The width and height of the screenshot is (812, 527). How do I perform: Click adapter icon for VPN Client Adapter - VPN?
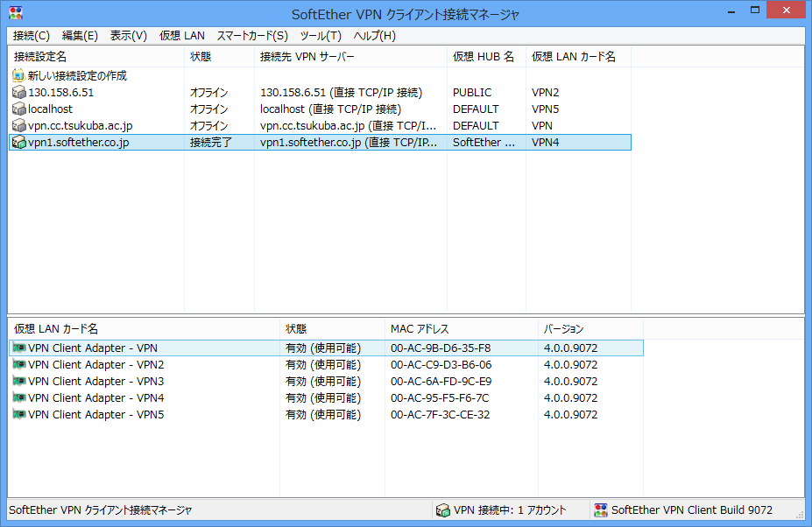(x=19, y=348)
